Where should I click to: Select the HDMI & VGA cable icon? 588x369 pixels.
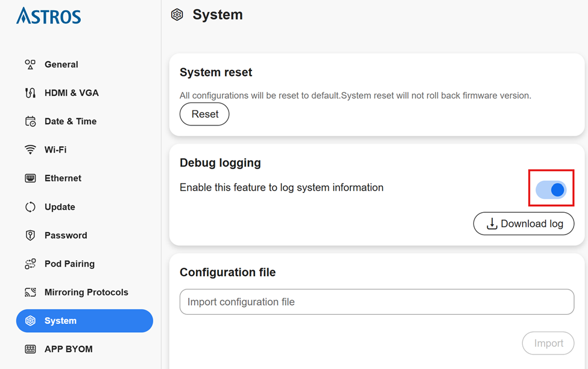(30, 93)
